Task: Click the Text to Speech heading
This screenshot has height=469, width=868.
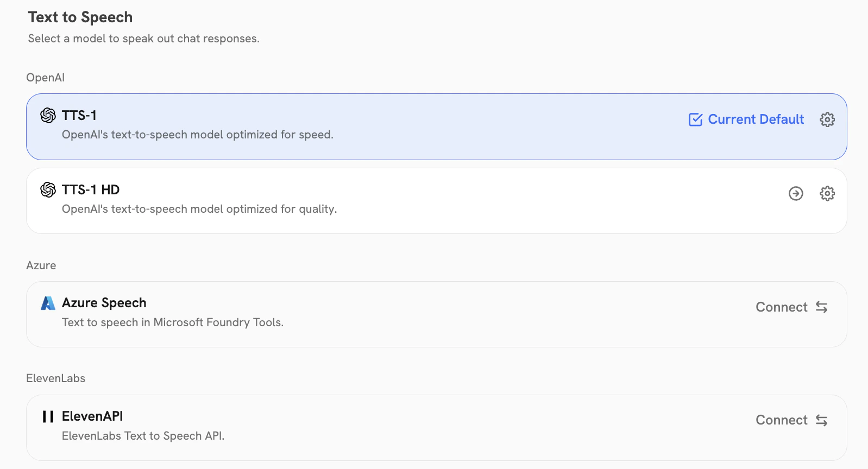Action: pos(80,17)
